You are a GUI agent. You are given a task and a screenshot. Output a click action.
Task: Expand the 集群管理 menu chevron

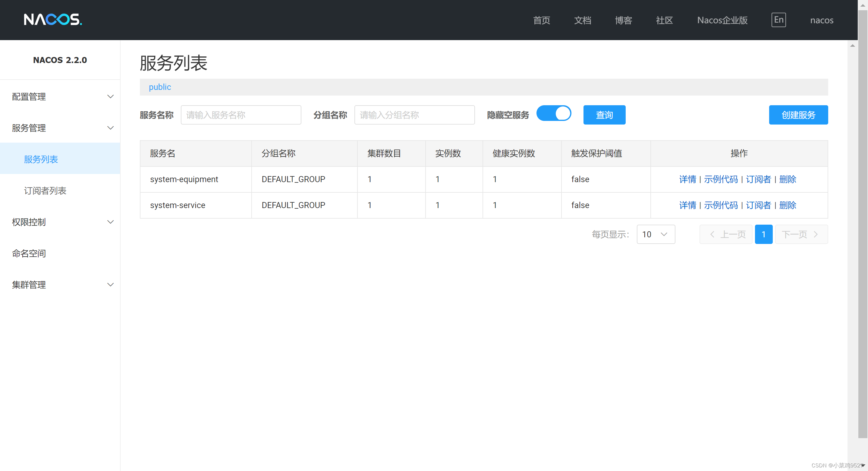coord(110,285)
